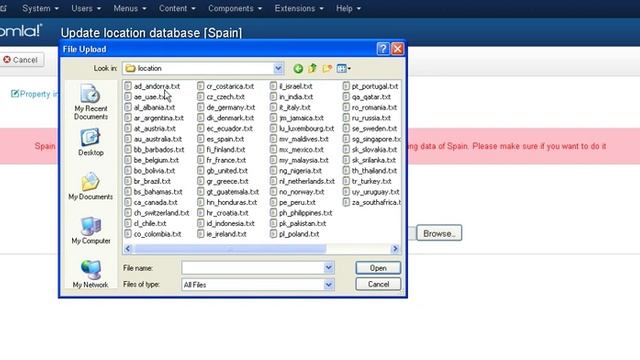This screenshot has width=640, height=360.
Task: Open the Content menu
Action: [177, 8]
